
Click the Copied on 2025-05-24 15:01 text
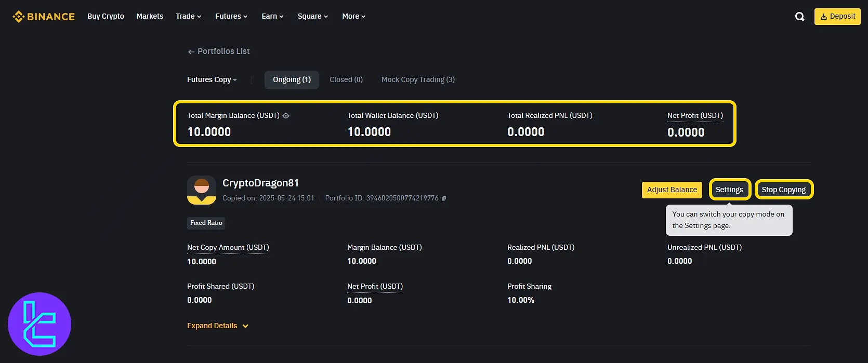(x=268, y=198)
